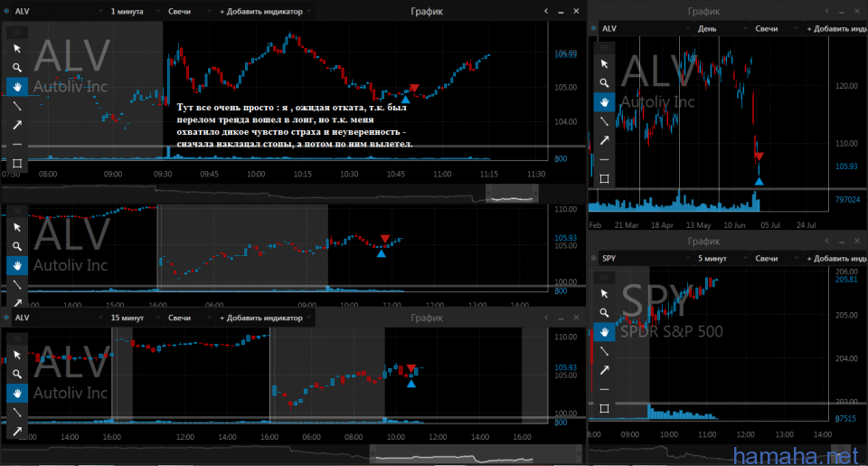Pick the arrow tool in ALV 15-minute chart
The height and width of the screenshot is (466, 868).
coord(17,431)
